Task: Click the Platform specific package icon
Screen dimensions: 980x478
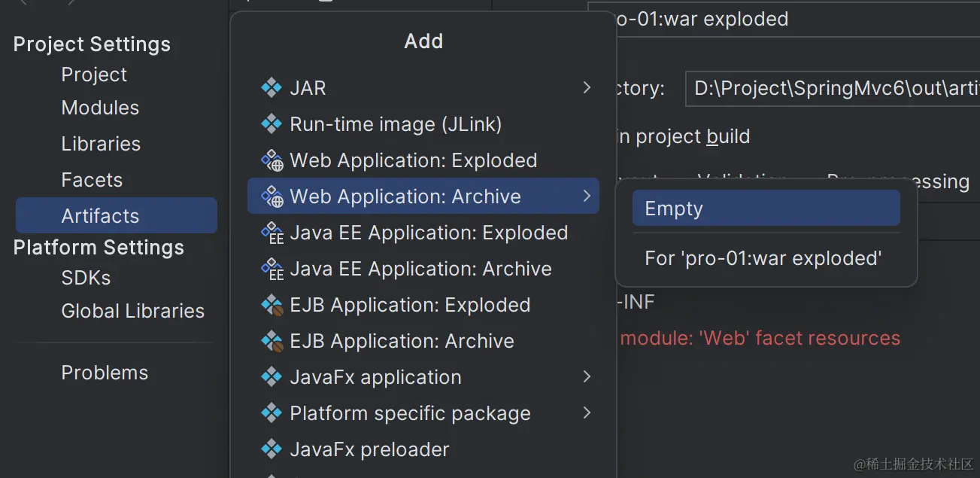Action: (x=271, y=413)
